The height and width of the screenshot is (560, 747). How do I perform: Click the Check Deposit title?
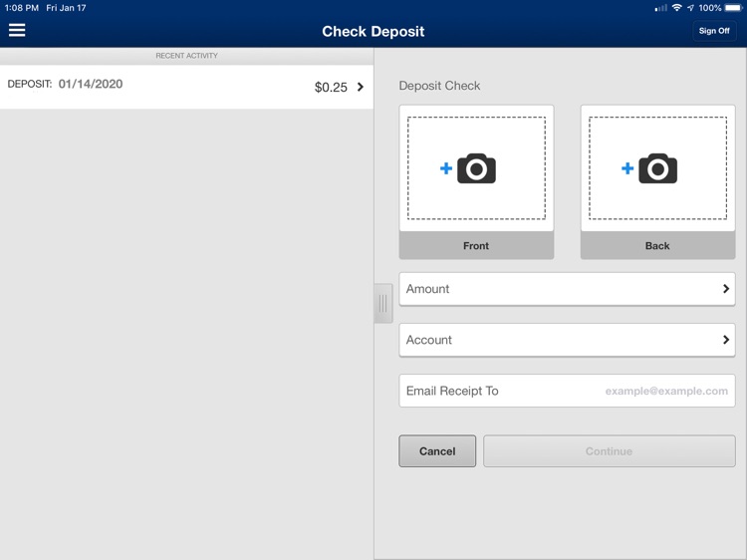pyautogui.click(x=373, y=32)
